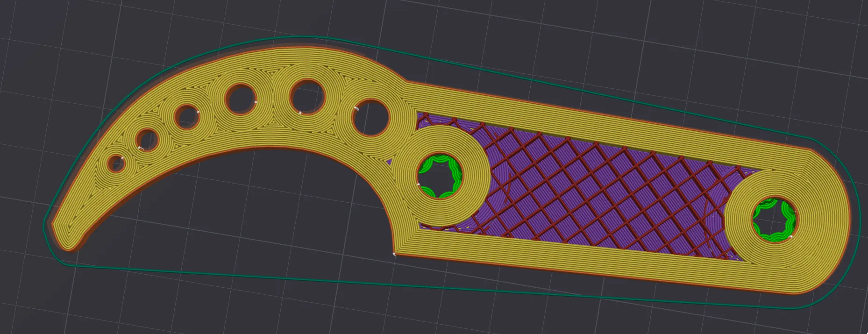Click the white seam marker at handle's bottom-left corner
Image resolution: width=868 pixels, height=334 pixels.
point(394,255)
